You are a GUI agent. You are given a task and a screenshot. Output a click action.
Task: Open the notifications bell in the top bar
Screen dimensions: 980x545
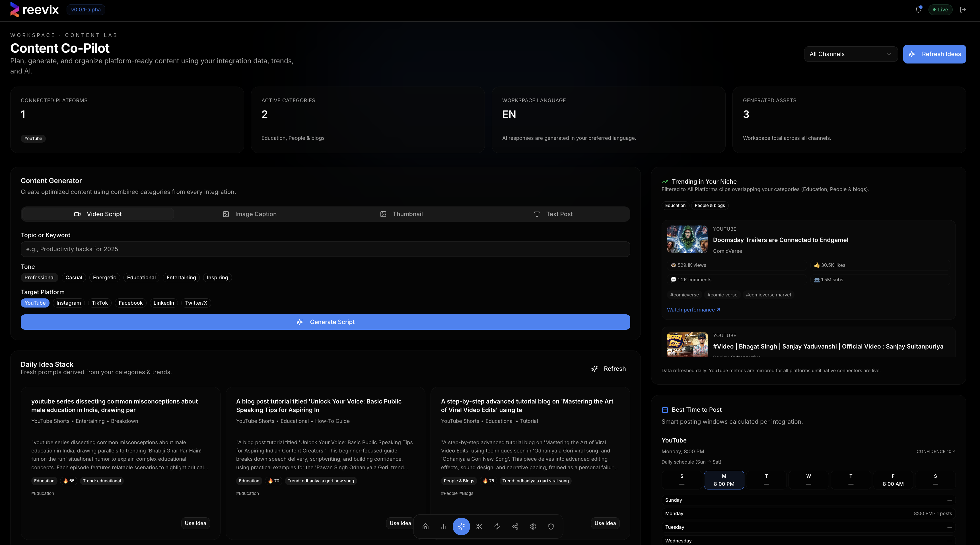click(x=918, y=9)
